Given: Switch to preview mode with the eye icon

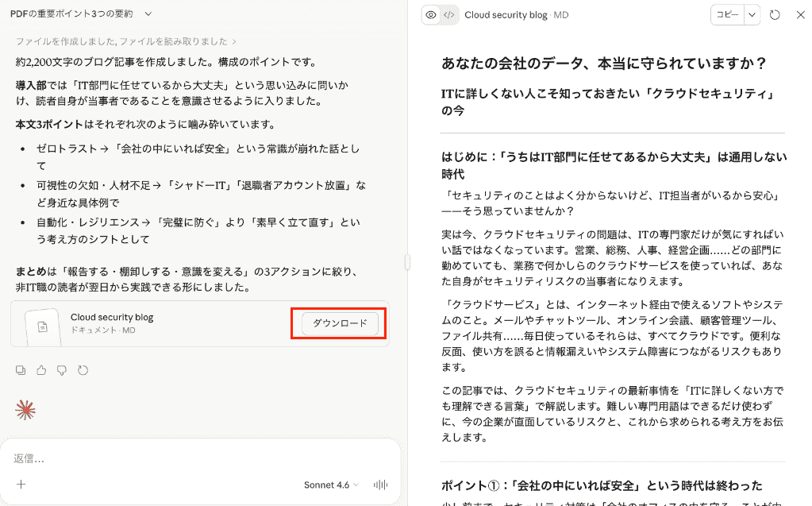Looking at the screenshot, I should tap(431, 15).
